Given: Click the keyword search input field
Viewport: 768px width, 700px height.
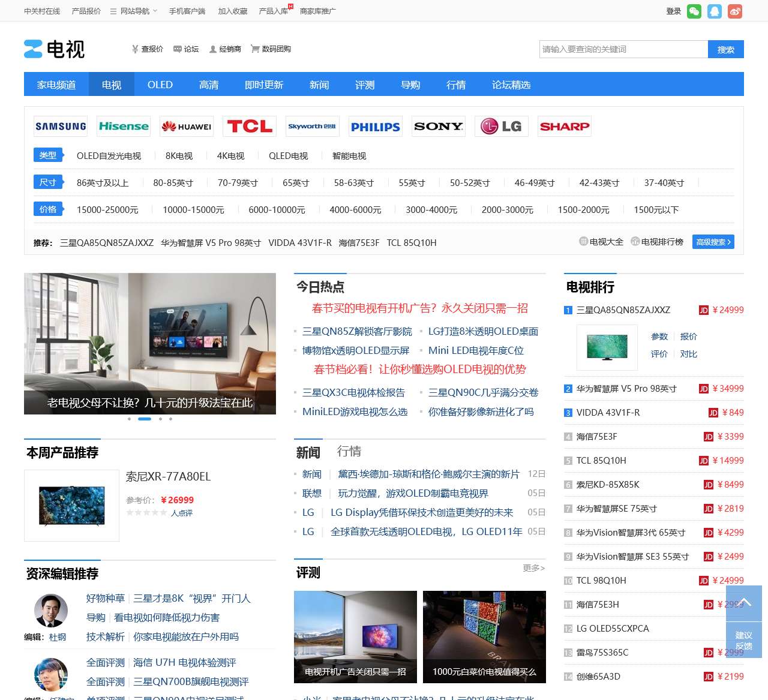Looking at the screenshot, I should tap(623, 49).
